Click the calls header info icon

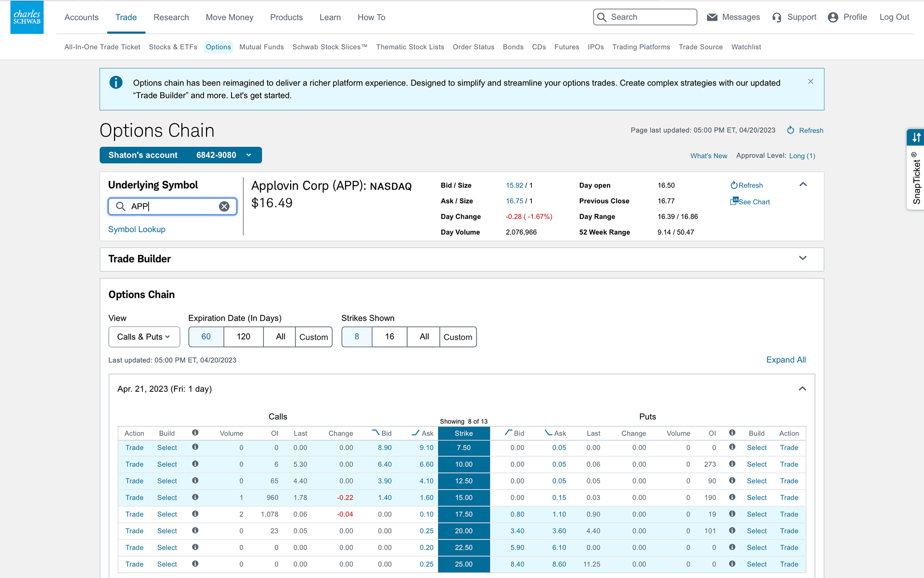click(195, 432)
